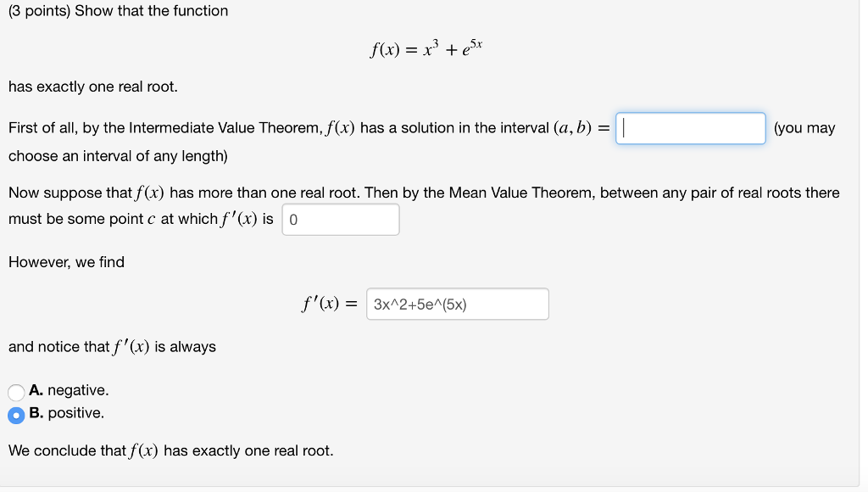Click the f'(x) = label beside the answer box
Image resolution: width=868 pixels, height=492 pixels.
click(328, 303)
